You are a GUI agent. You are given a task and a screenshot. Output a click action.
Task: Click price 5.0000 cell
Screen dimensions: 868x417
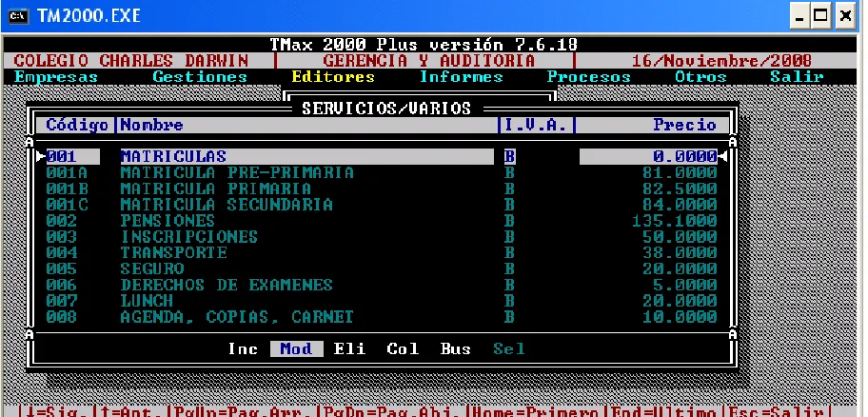(685, 286)
